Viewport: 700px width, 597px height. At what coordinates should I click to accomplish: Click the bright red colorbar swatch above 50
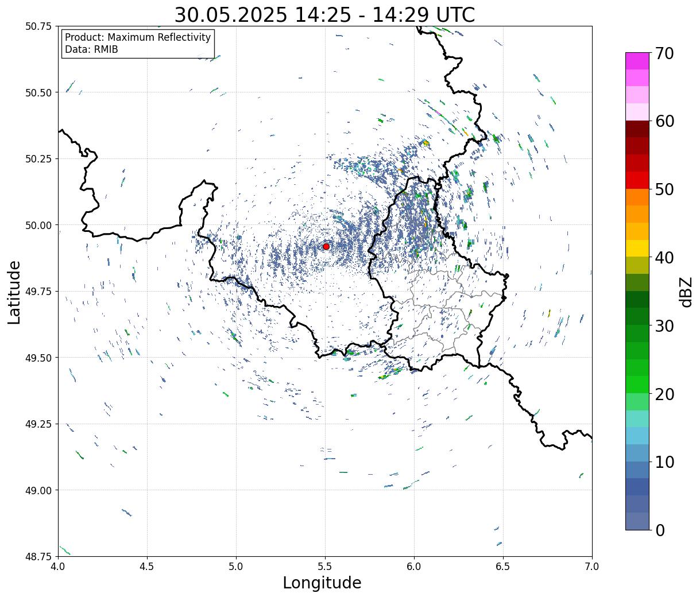pos(637,180)
